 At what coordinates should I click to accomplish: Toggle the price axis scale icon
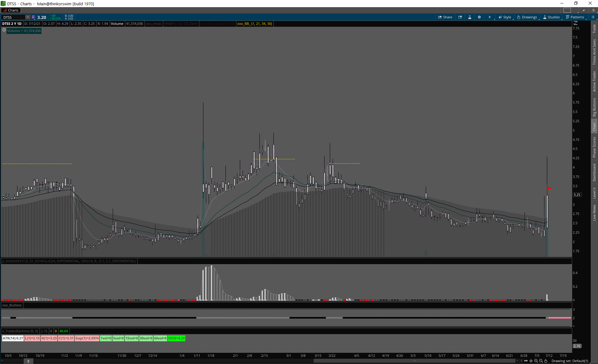576,23
